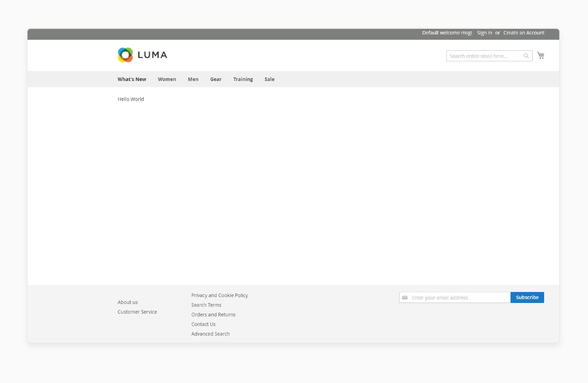588x383 pixels.
Task: Open the Men navigation menu item
Action: click(193, 79)
